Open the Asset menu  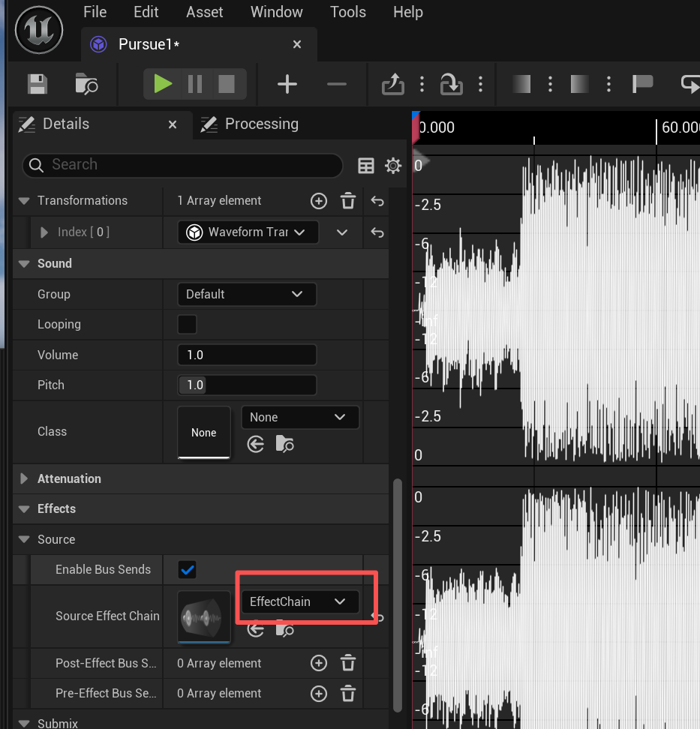click(204, 12)
